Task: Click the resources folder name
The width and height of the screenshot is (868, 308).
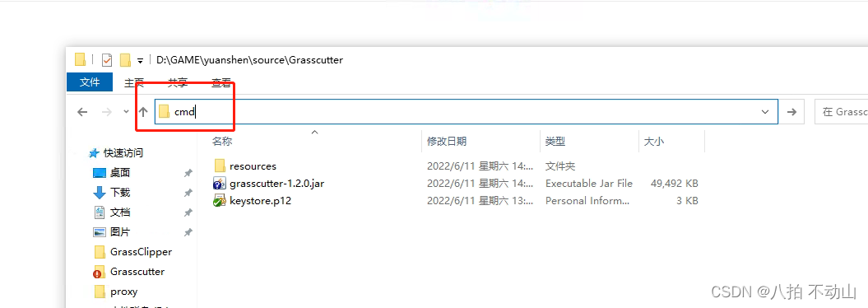Action: click(253, 166)
